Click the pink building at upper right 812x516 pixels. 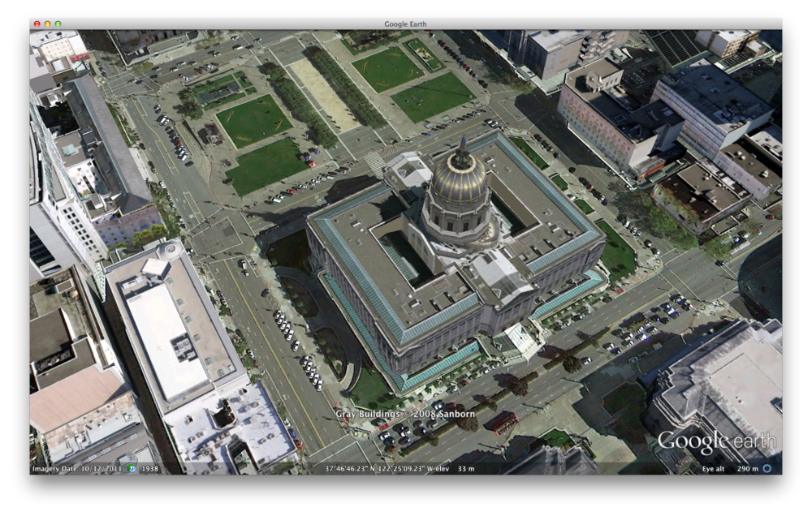599,122
